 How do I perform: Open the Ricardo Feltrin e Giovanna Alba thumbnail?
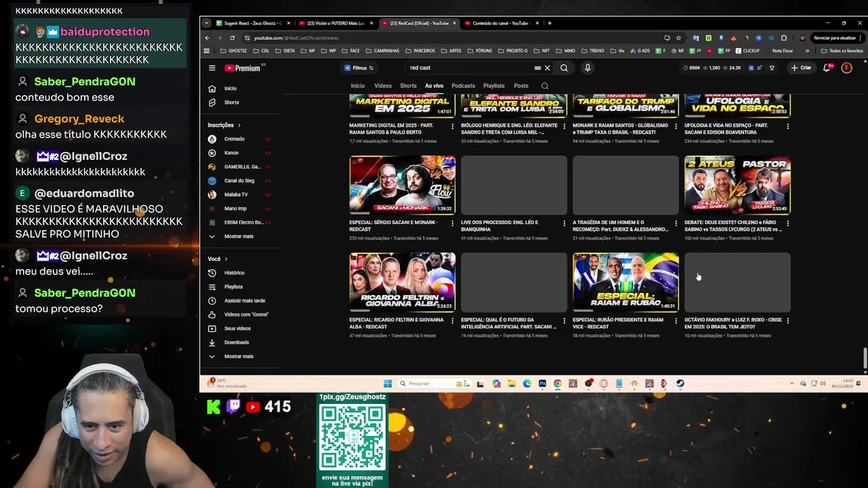point(402,282)
